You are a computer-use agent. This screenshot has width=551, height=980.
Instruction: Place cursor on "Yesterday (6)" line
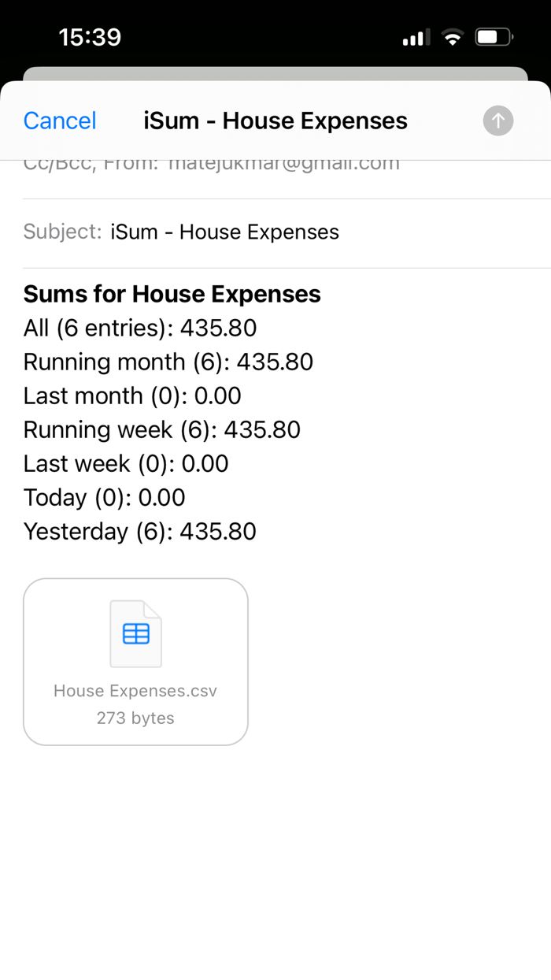pos(139,531)
